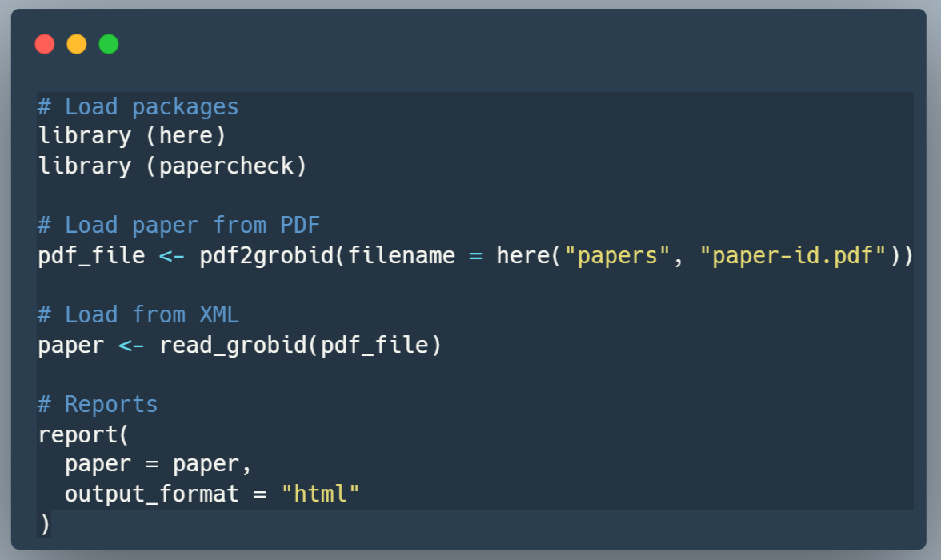The height and width of the screenshot is (560, 941).
Task: Click the red close dot
Action: (45, 44)
